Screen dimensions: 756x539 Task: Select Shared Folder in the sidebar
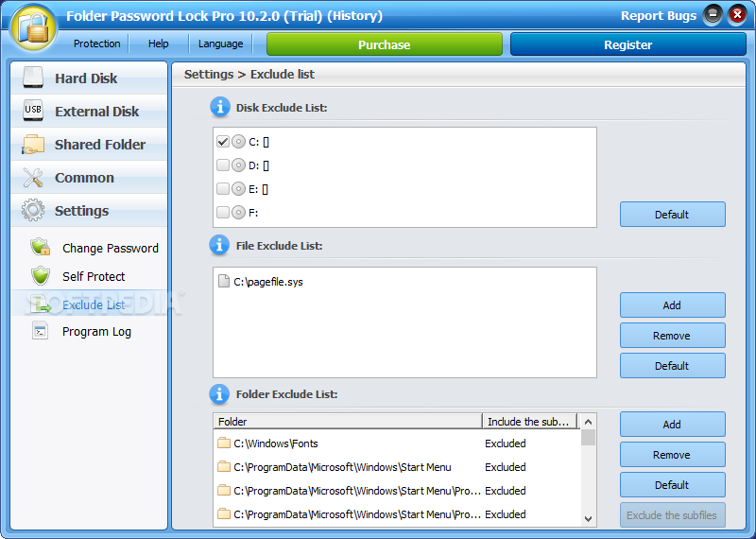[89, 145]
